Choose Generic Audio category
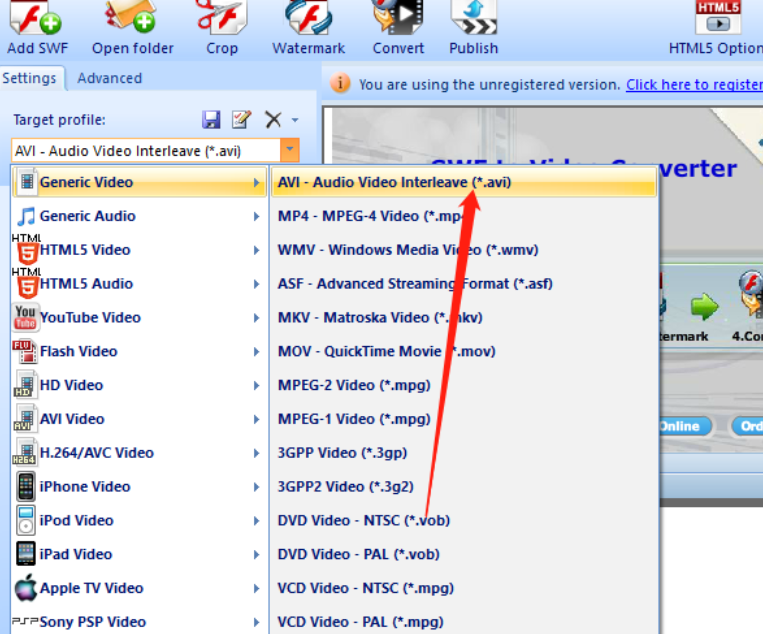 140,216
